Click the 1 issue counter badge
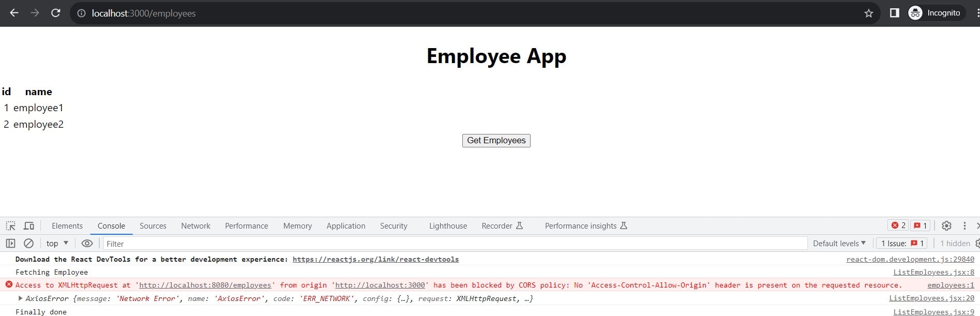The width and height of the screenshot is (980, 316). (920, 225)
